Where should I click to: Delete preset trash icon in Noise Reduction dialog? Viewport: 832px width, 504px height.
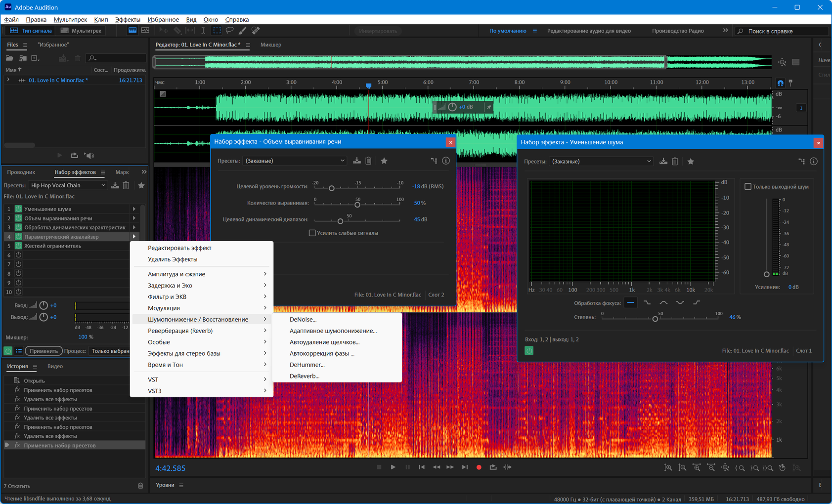(675, 162)
